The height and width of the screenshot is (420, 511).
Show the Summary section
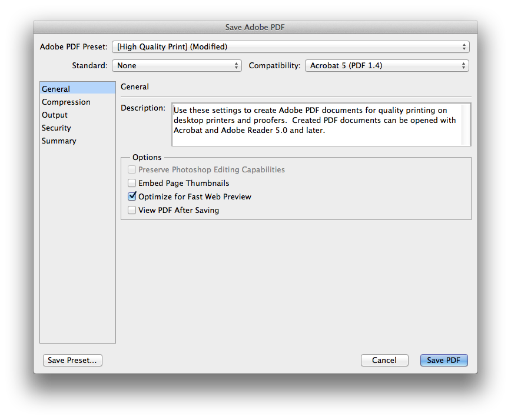(59, 141)
